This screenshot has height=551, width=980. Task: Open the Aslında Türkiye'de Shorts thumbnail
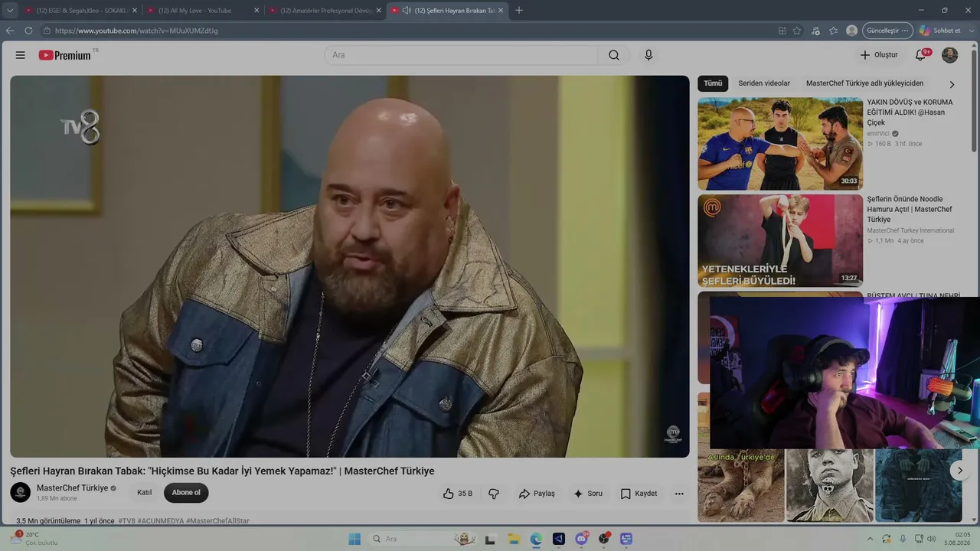click(x=741, y=485)
